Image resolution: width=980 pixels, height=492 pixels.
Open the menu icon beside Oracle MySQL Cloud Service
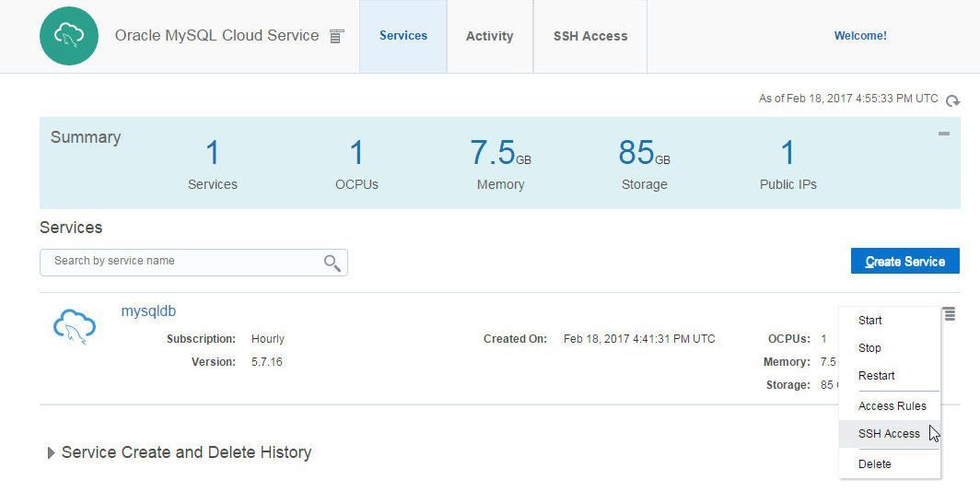pyautogui.click(x=337, y=36)
